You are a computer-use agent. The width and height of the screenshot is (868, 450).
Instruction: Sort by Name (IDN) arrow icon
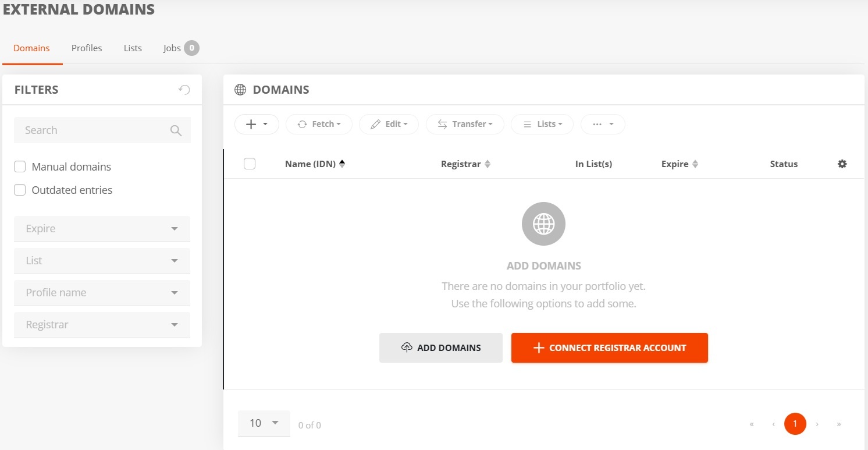click(x=342, y=164)
